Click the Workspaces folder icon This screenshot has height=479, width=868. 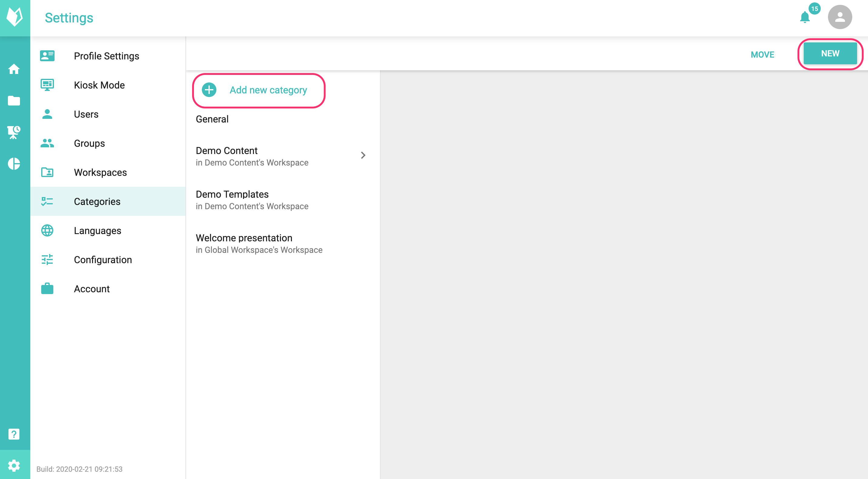[47, 172]
